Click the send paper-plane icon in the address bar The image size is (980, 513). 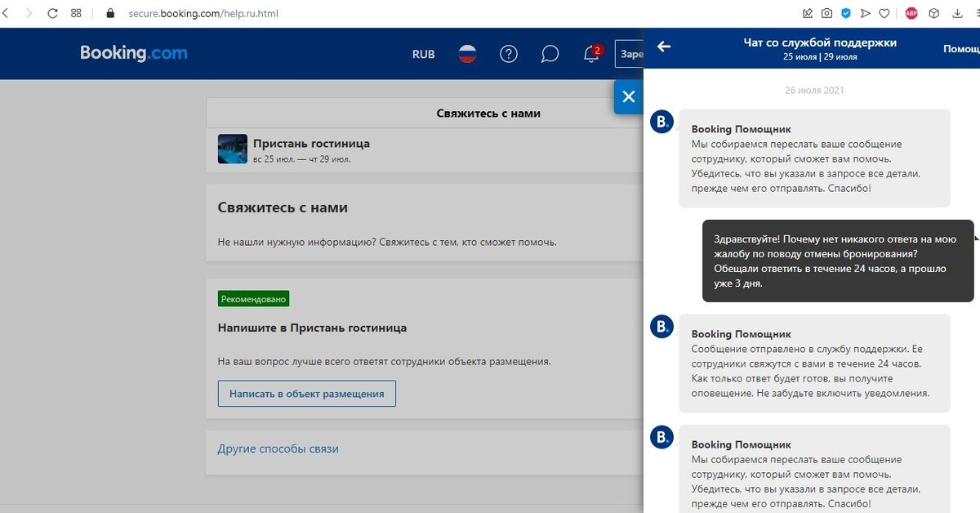[x=866, y=14]
